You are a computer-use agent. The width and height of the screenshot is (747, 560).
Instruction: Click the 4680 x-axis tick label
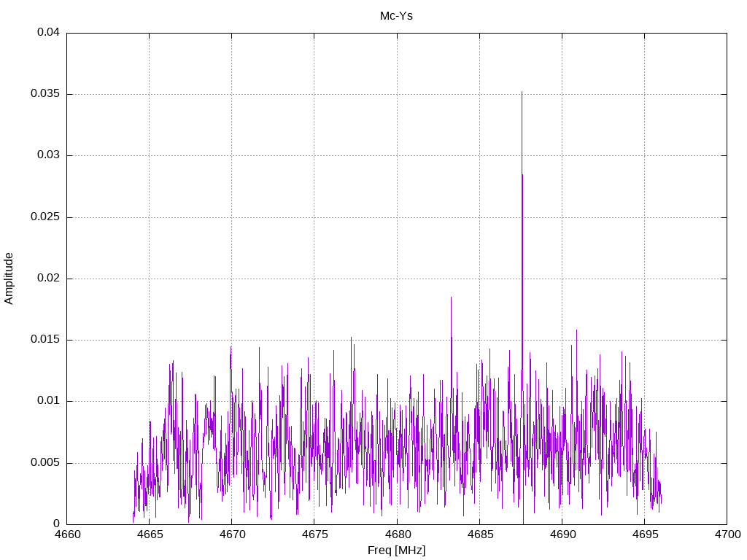398,534
